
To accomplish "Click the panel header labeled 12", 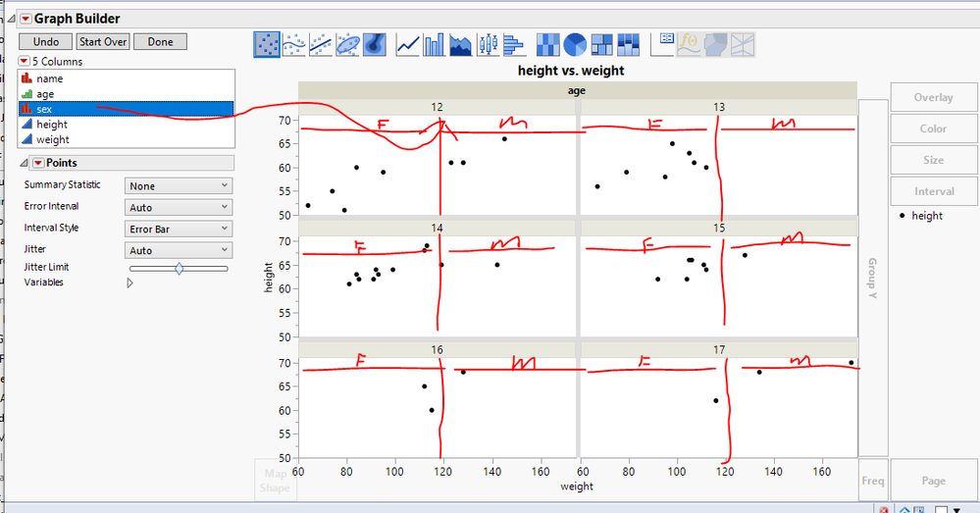I will pyautogui.click(x=437, y=108).
